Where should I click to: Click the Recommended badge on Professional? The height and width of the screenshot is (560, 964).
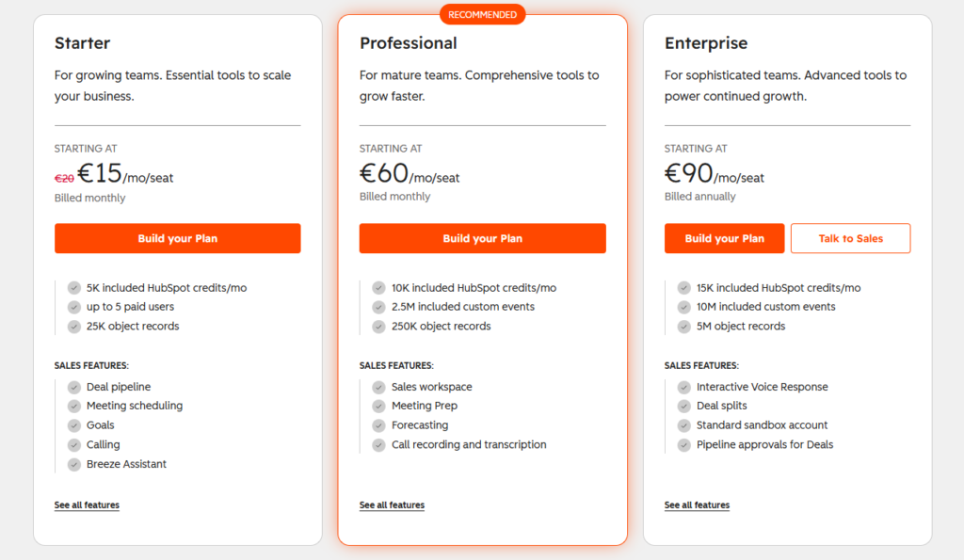[482, 15]
